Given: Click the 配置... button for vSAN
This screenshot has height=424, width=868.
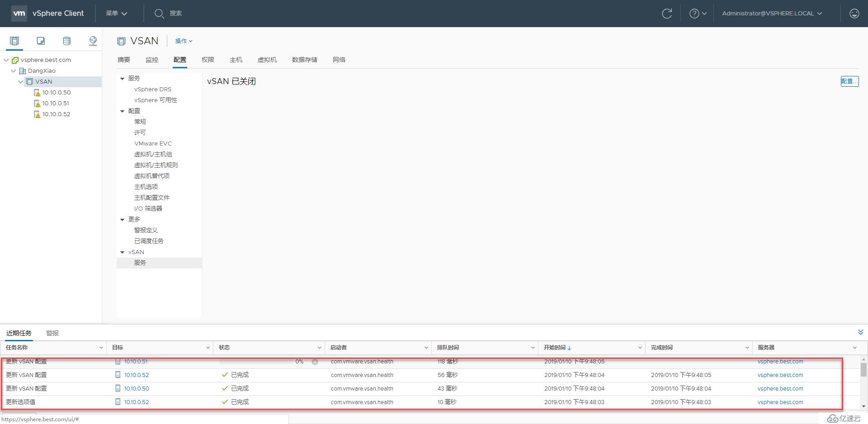Looking at the screenshot, I should 849,81.
